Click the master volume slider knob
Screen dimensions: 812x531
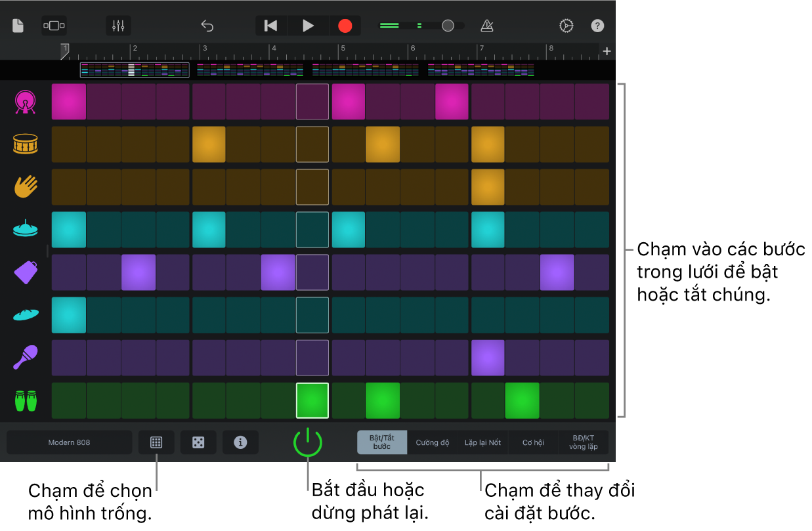[x=448, y=26]
